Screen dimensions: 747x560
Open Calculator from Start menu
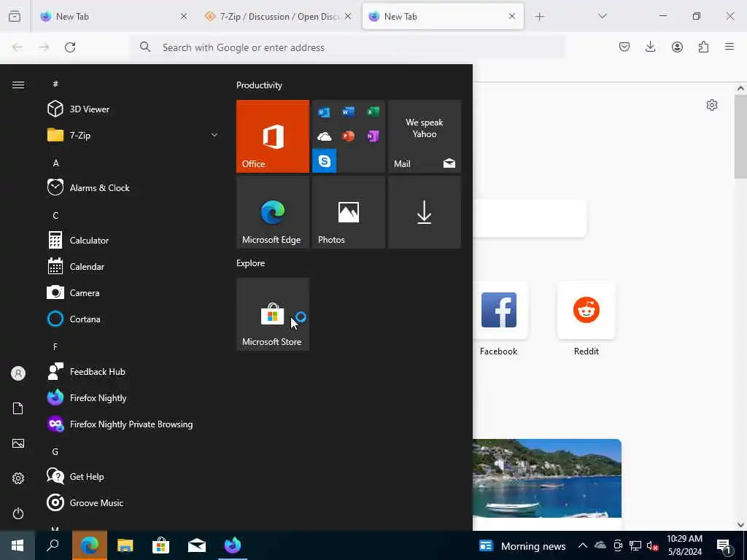coord(132,240)
